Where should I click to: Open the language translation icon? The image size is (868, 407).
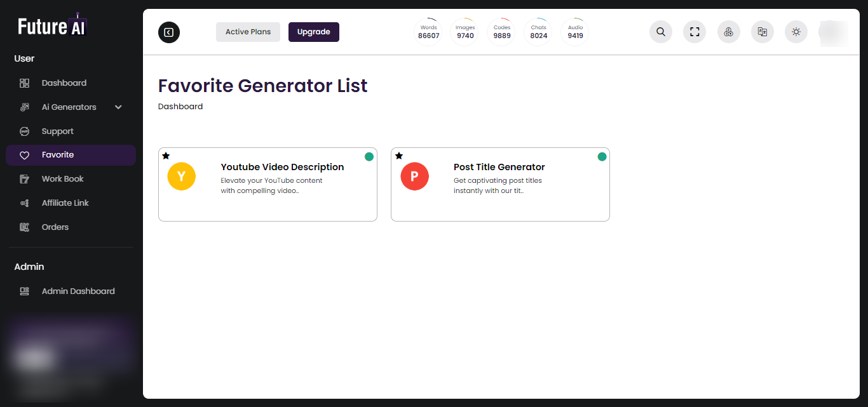(x=762, y=31)
